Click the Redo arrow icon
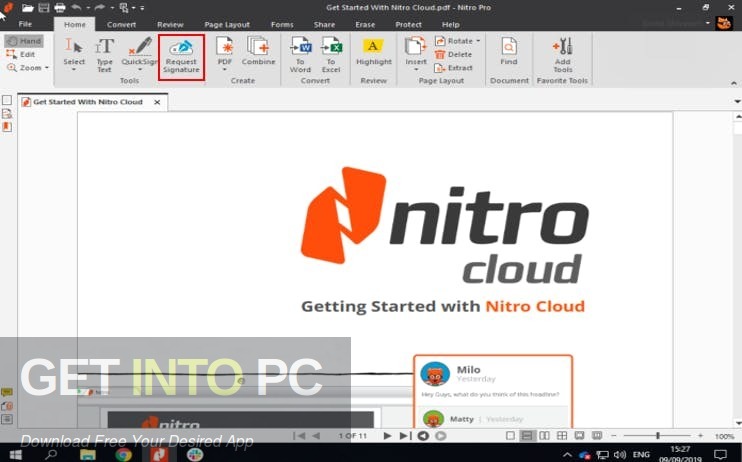 point(100,8)
